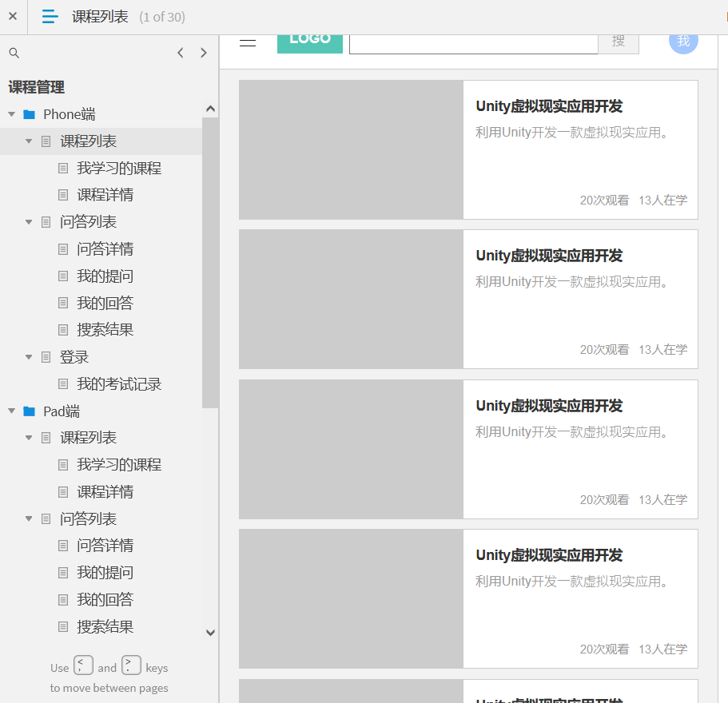Click the Phone端 folder icon
This screenshot has width=728, height=703.
tap(30, 114)
